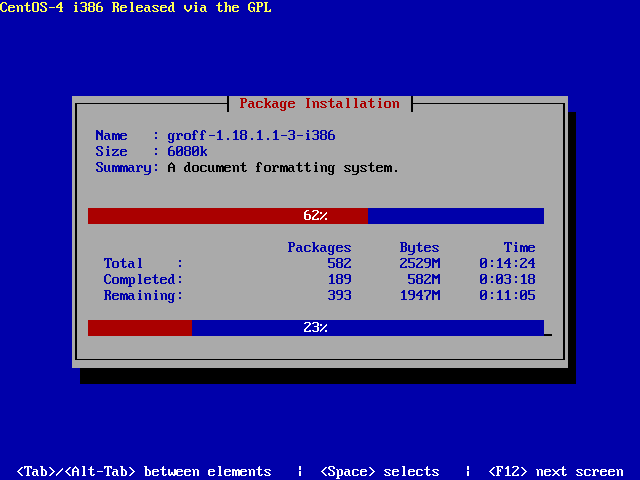Click the 62% package progress bar
The height and width of the screenshot is (480, 640).
click(316, 216)
